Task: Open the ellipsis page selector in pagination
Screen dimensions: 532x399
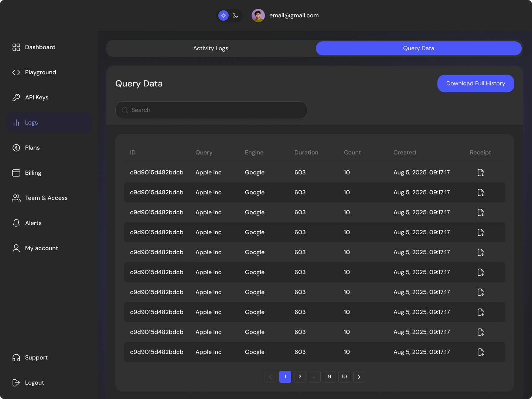Action: click(x=315, y=376)
